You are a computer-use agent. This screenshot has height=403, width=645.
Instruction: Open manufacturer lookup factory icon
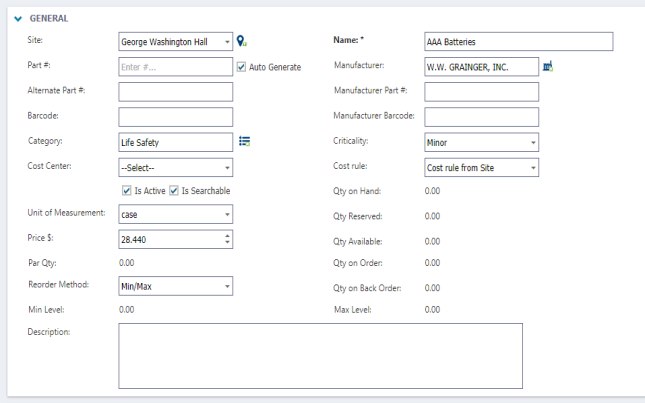click(548, 66)
